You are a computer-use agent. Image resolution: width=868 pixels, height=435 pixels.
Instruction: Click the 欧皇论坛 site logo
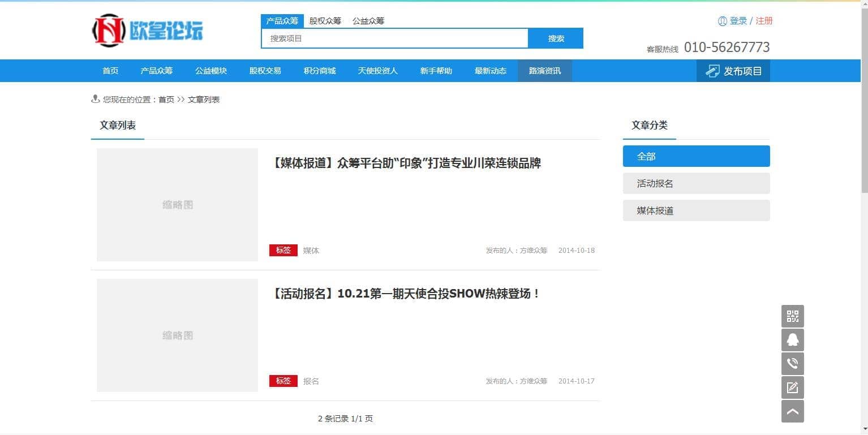(147, 31)
